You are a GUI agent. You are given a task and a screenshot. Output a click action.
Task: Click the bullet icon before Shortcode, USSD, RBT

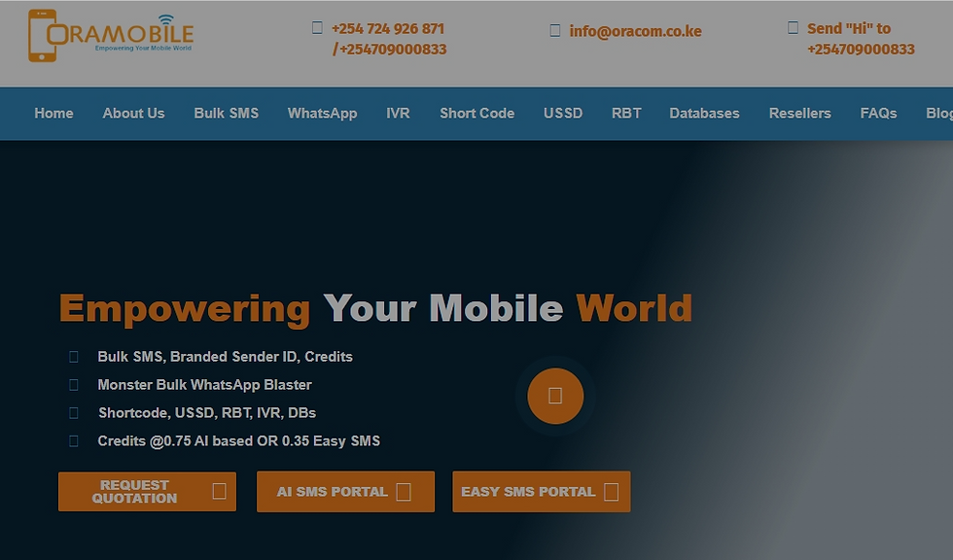(x=74, y=413)
